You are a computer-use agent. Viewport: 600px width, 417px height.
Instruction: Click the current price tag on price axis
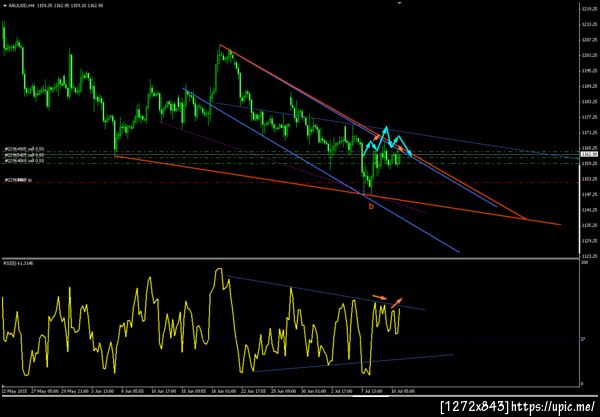[x=590, y=154]
